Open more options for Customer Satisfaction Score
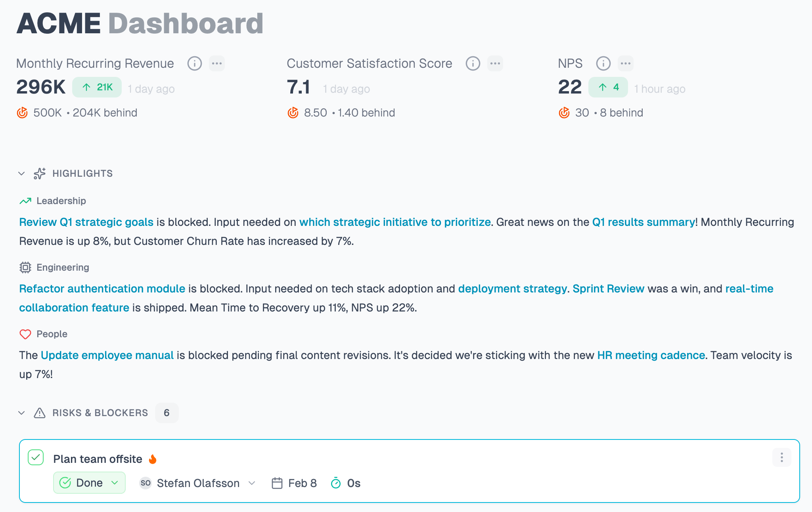 (495, 63)
